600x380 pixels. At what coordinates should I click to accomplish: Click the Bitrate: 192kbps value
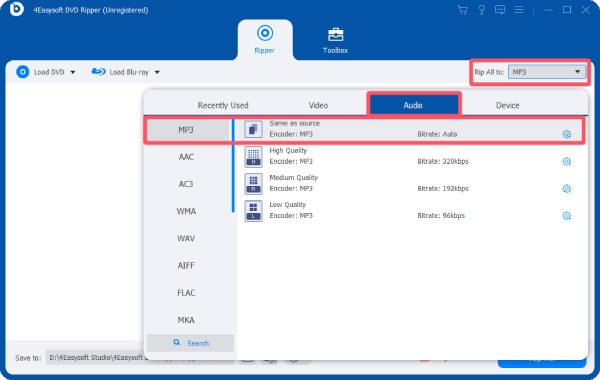(x=443, y=189)
